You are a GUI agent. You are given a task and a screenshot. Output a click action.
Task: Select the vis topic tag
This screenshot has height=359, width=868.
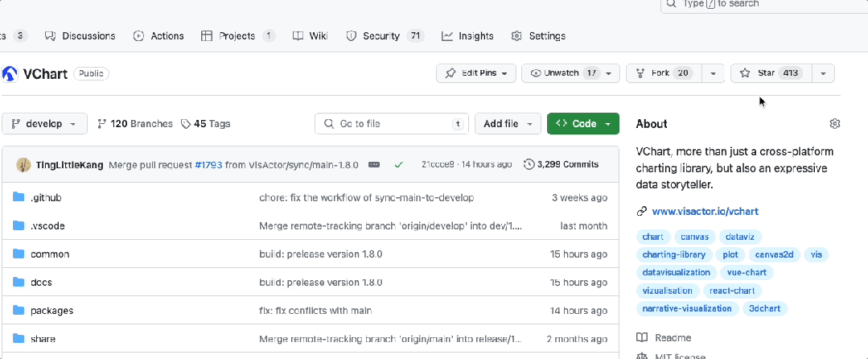[x=816, y=255]
